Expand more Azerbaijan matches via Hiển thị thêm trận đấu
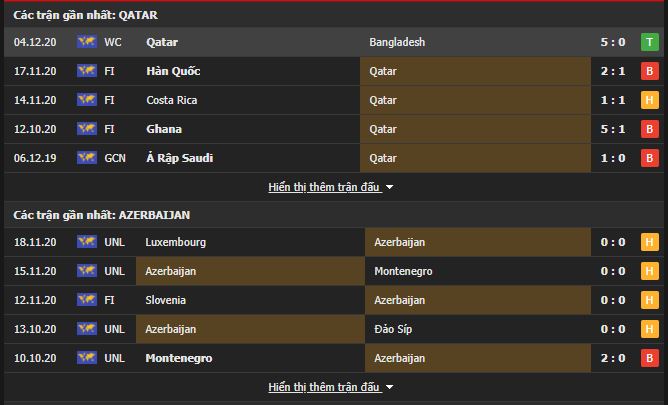 coord(324,387)
